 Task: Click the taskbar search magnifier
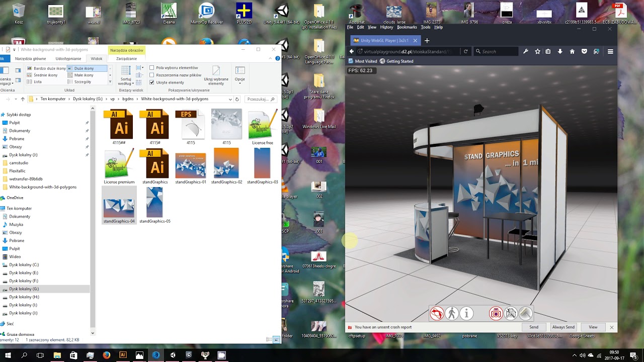point(24,355)
